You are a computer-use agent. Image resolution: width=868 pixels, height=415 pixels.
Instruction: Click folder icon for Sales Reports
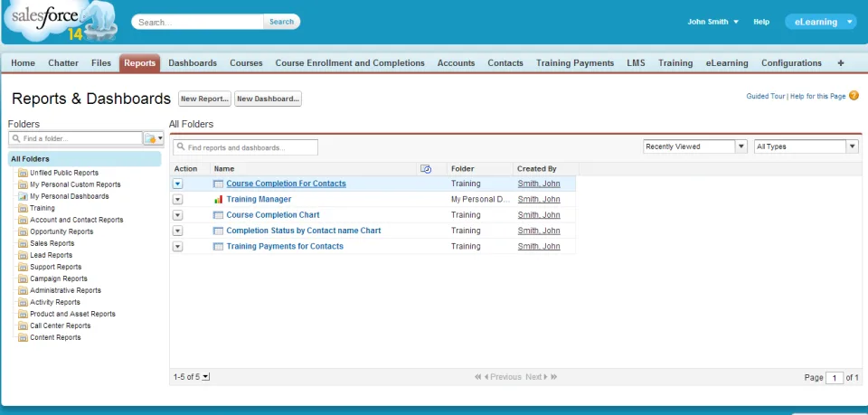[x=23, y=243]
